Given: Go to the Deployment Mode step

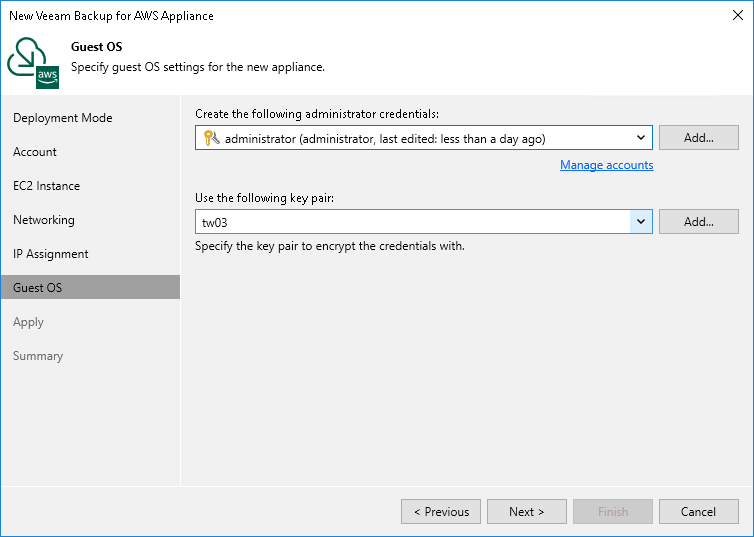Looking at the screenshot, I should (x=62, y=118).
